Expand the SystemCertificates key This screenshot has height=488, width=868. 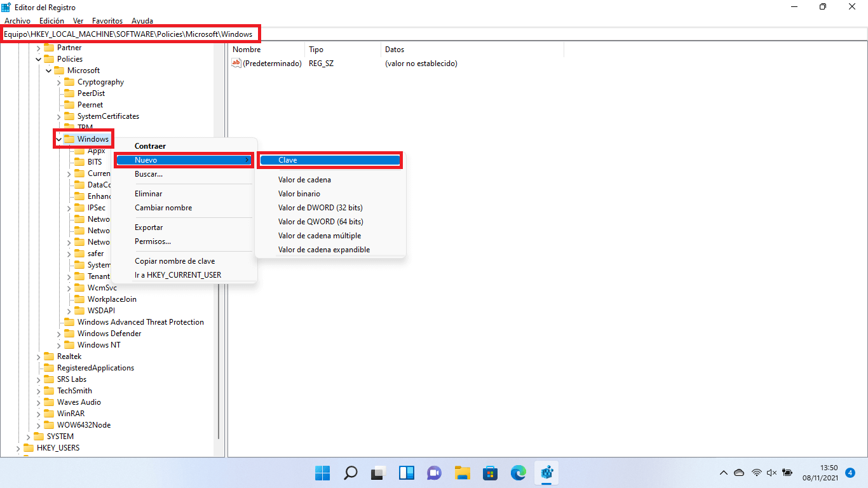(59, 116)
